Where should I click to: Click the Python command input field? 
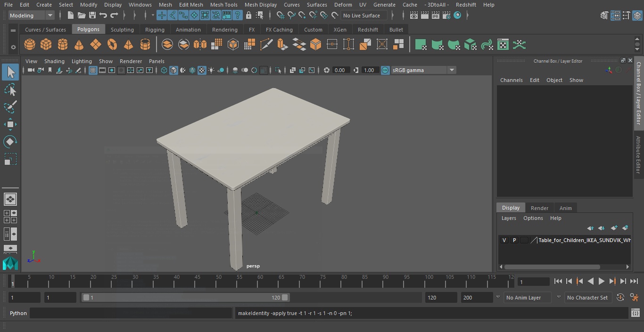tap(131, 313)
